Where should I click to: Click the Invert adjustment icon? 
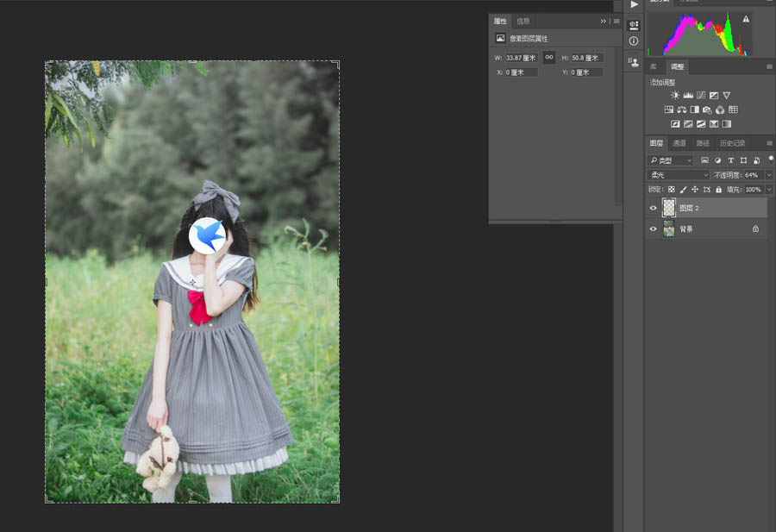(675, 123)
